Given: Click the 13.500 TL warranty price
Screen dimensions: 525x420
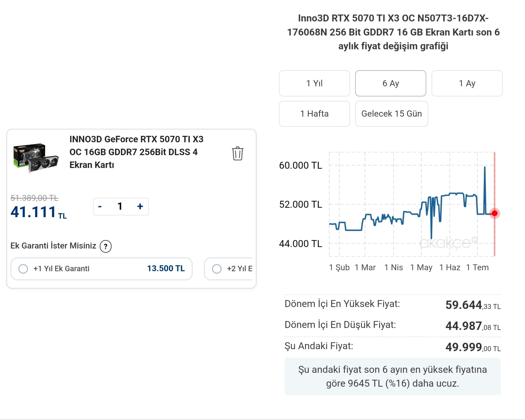Looking at the screenshot, I should tap(166, 269).
